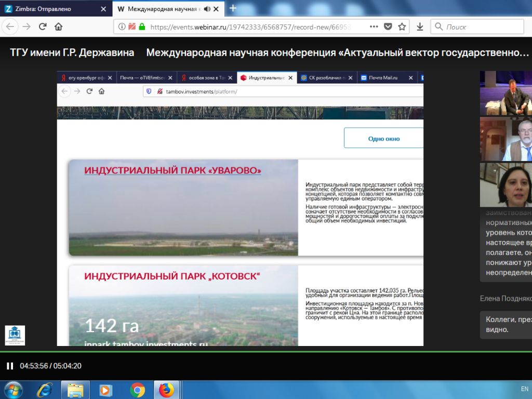The width and height of the screenshot is (532, 399).
Task: Open Windows Start menu orb
Action: point(13,390)
